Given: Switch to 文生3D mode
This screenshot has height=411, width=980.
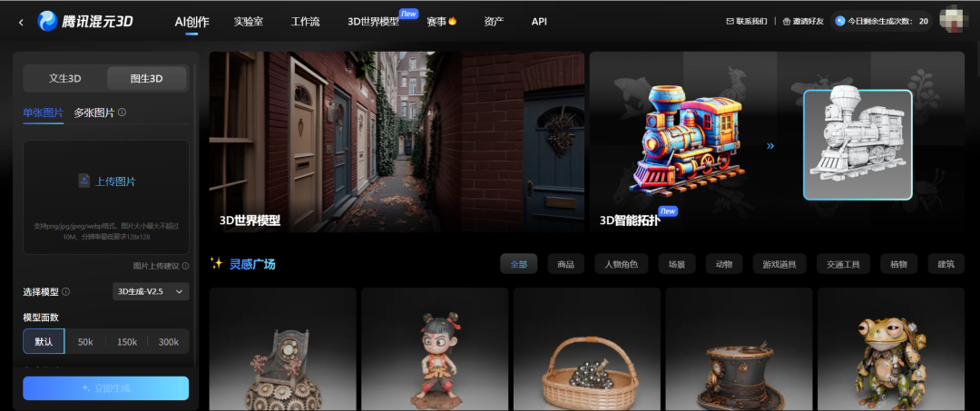Looking at the screenshot, I should coord(65,79).
